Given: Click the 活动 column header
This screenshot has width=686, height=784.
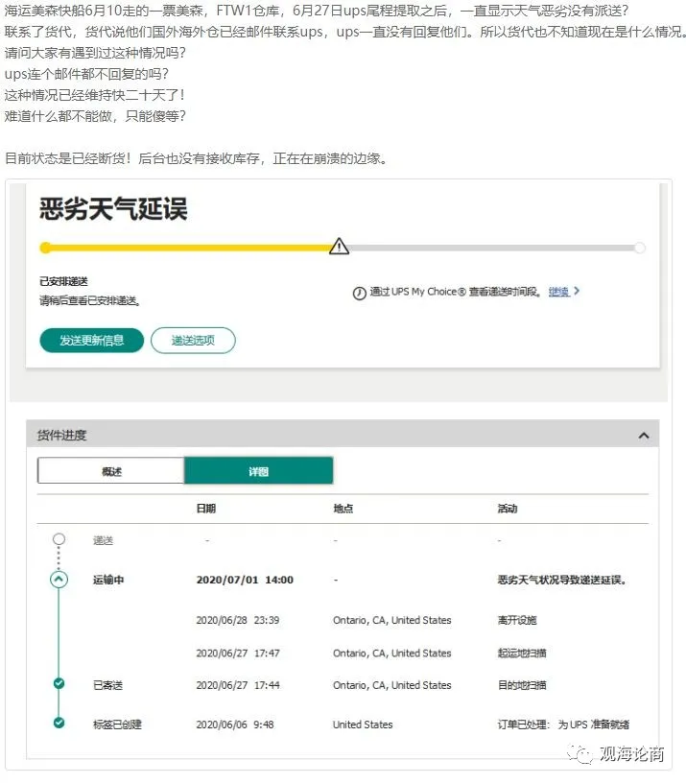Looking at the screenshot, I should pyautogui.click(x=507, y=509).
